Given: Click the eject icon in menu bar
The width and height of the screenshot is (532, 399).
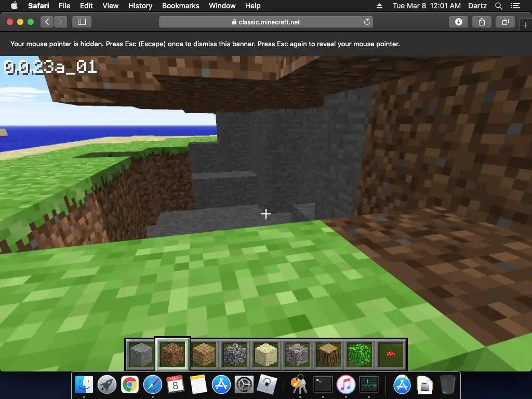Looking at the screenshot, I should pos(380,6).
